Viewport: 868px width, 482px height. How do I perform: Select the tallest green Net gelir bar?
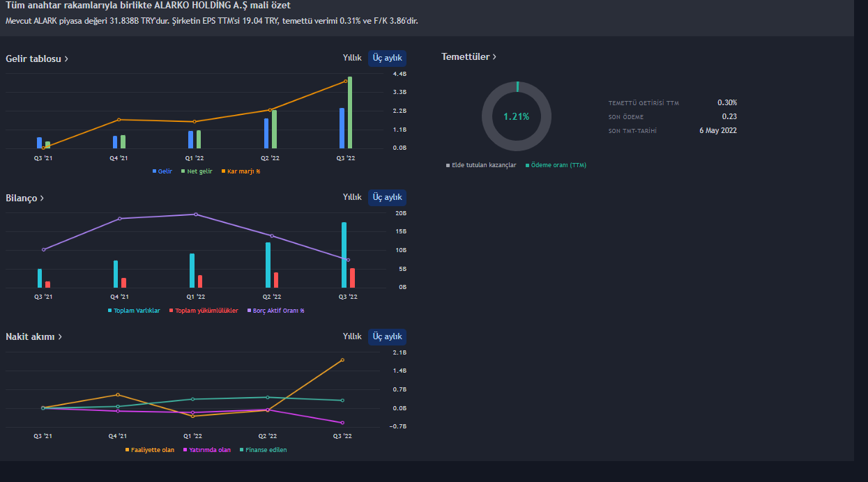pos(349,112)
